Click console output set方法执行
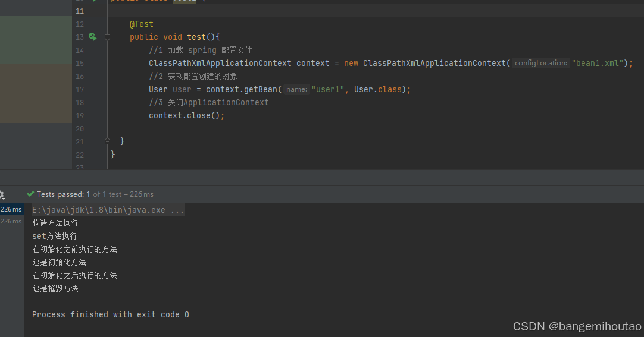The image size is (644, 337). point(55,236)
